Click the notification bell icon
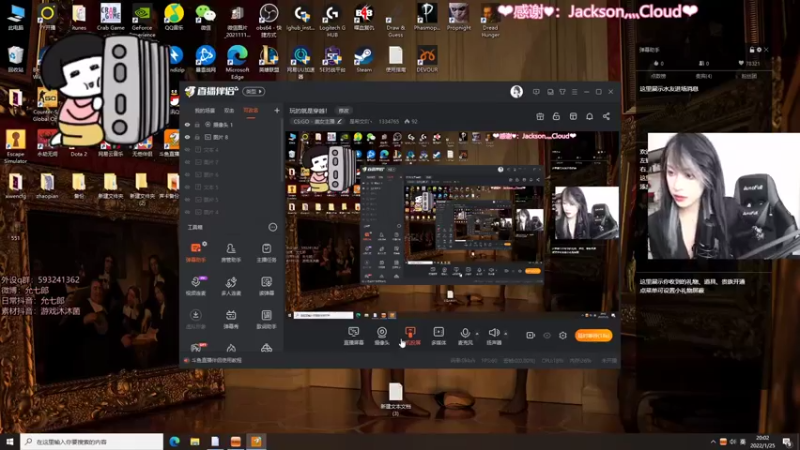This screenshot has height=450, width=800. click(x=589, y=116)
